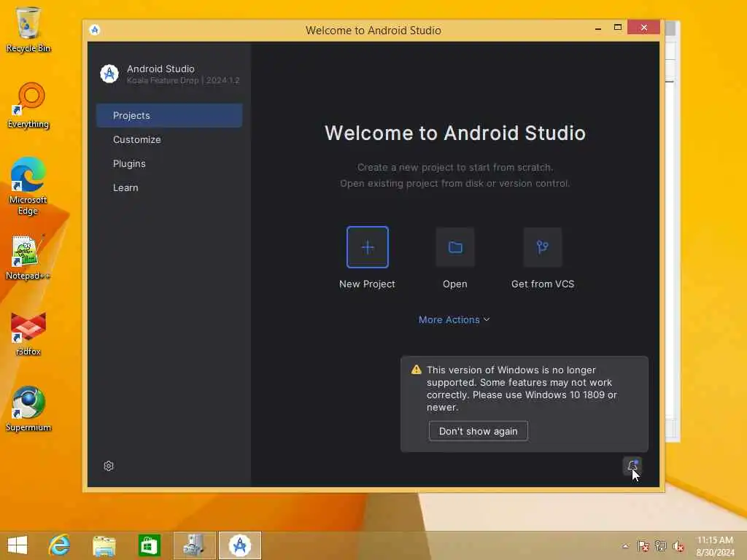Select the Everything desktop shortcut

[28, 106]
